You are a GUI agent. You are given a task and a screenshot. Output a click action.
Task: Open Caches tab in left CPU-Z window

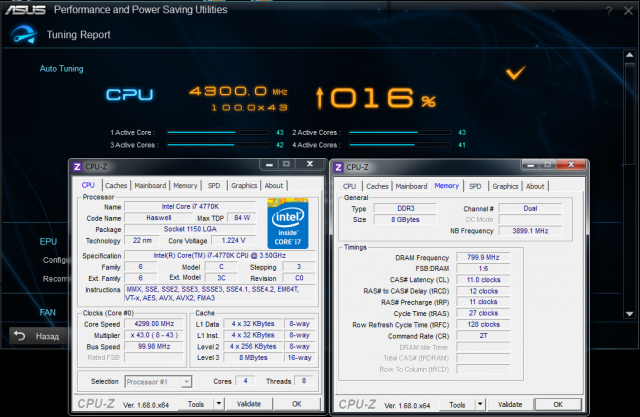[116, 186]
